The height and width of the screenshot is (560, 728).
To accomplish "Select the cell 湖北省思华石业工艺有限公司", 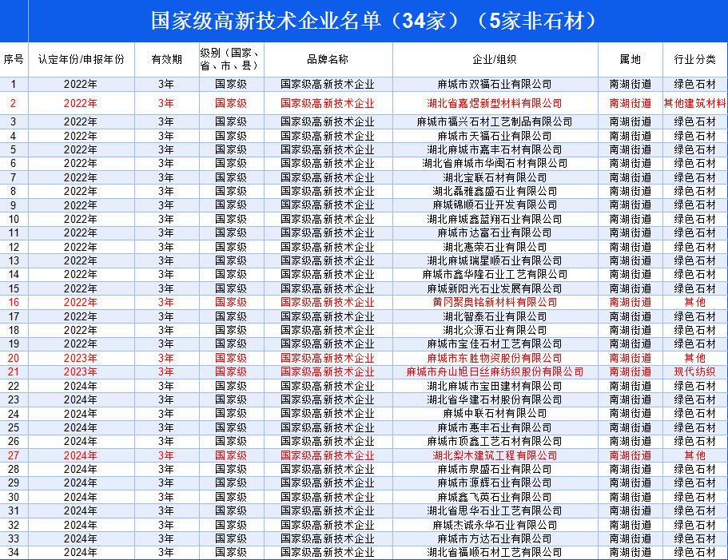I will tap(495, 510).
